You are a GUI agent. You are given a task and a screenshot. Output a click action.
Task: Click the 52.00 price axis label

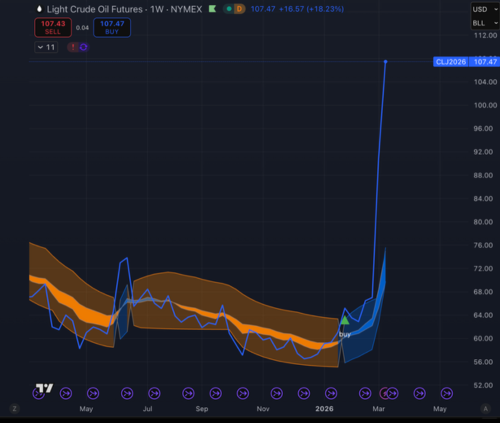coord(483,385)
